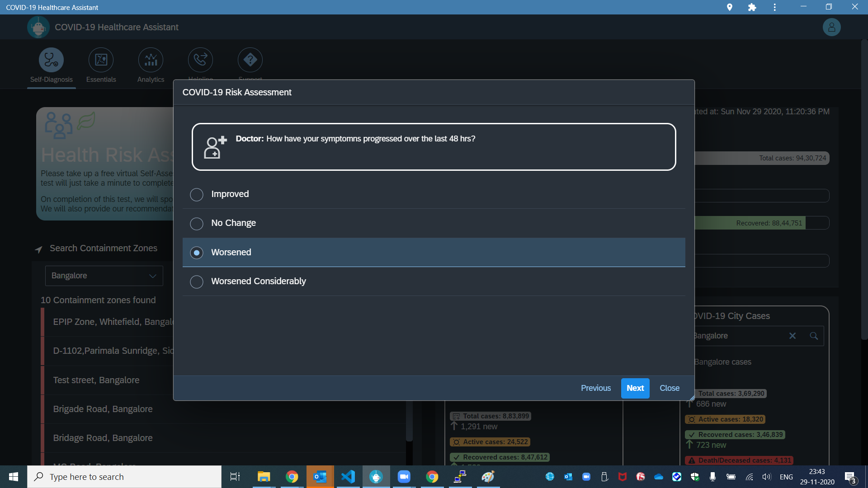Open the Windows Start menu
The width and height of the screenshot is (868, 488).
click(14, 477)
